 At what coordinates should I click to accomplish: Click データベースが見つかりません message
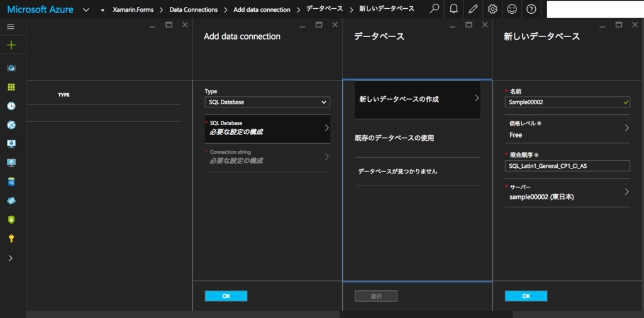tap(397, 172)
